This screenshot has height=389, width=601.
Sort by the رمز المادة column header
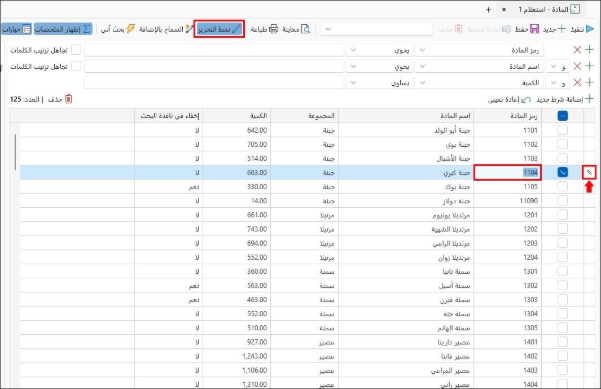[x=507, y=116]
